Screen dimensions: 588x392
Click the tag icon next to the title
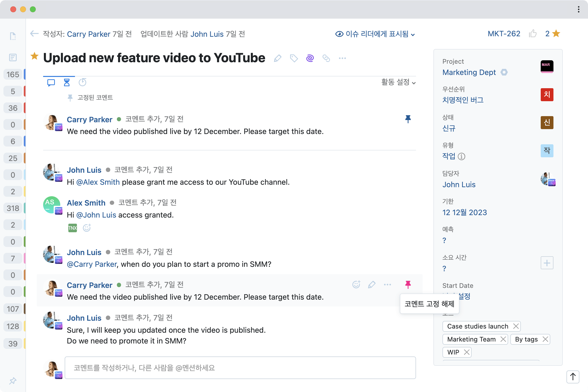(x=294, y=58)
